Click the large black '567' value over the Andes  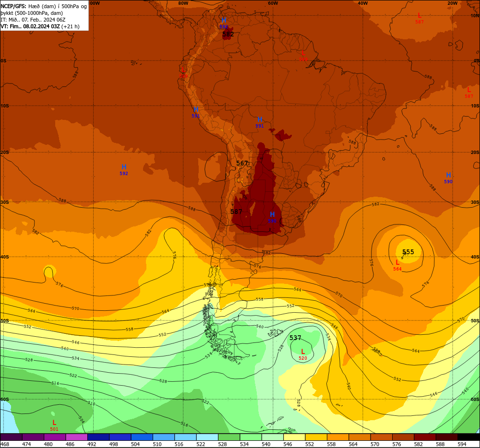tap(242, 163)
